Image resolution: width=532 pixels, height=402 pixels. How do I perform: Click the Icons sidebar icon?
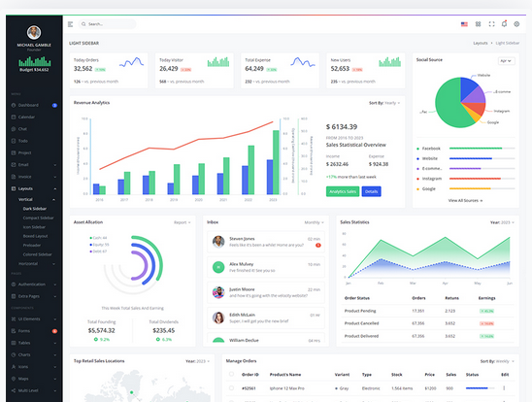[x=14, y=367]
